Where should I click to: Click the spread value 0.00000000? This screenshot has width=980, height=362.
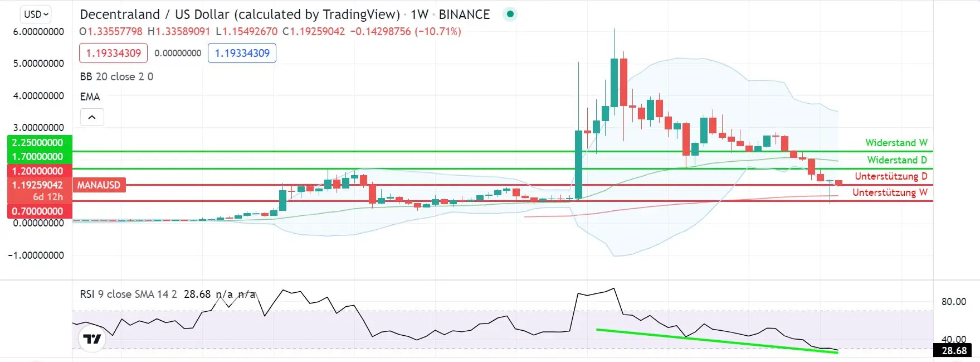coord(178,53)
